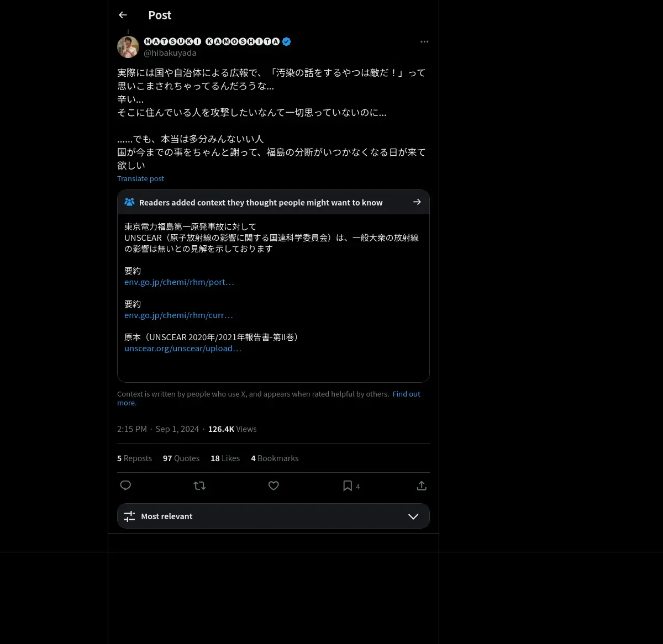
Task: Open the author's profile picture
Action: click(128, 47)
